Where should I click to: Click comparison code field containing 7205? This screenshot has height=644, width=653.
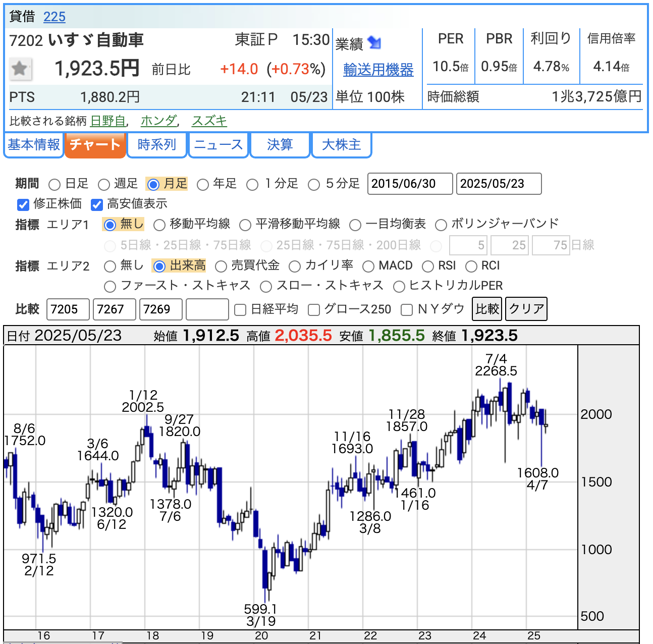point(68,309)
